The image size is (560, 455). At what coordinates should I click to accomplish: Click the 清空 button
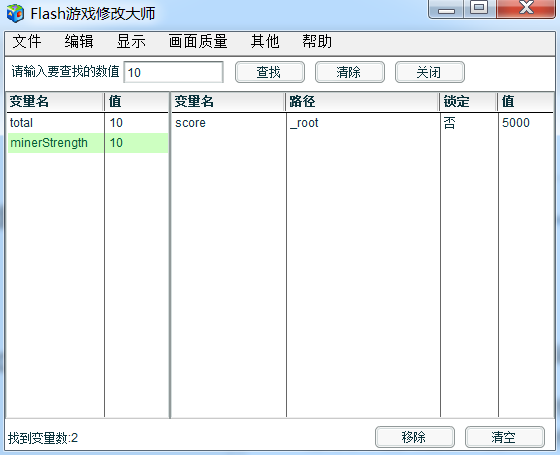[x=505, y=437]
